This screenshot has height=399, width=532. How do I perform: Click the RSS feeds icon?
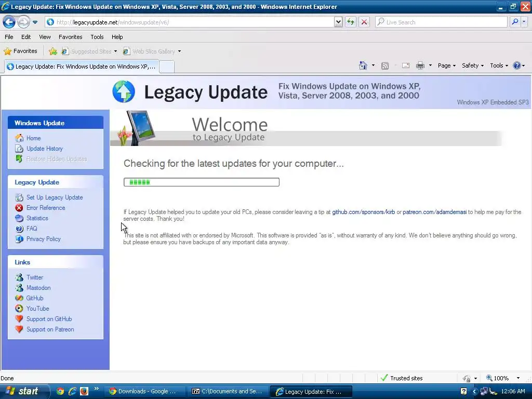[x=385, y=66]
